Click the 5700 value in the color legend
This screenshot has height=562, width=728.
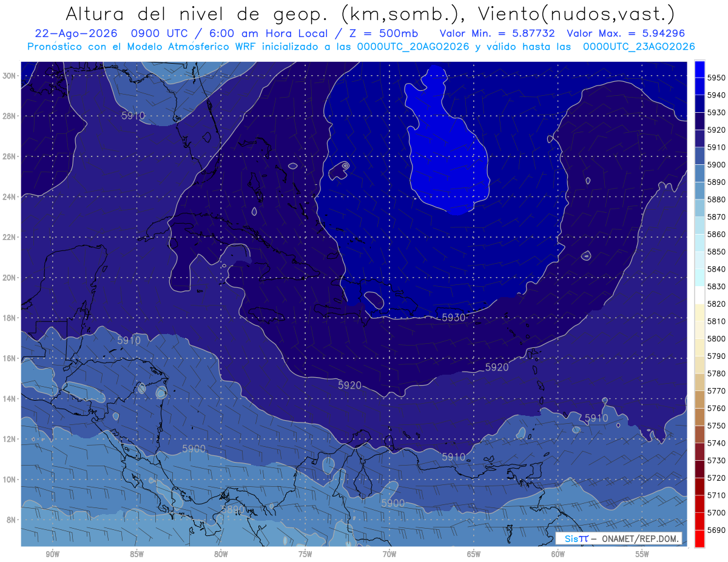tap(716, 512)
